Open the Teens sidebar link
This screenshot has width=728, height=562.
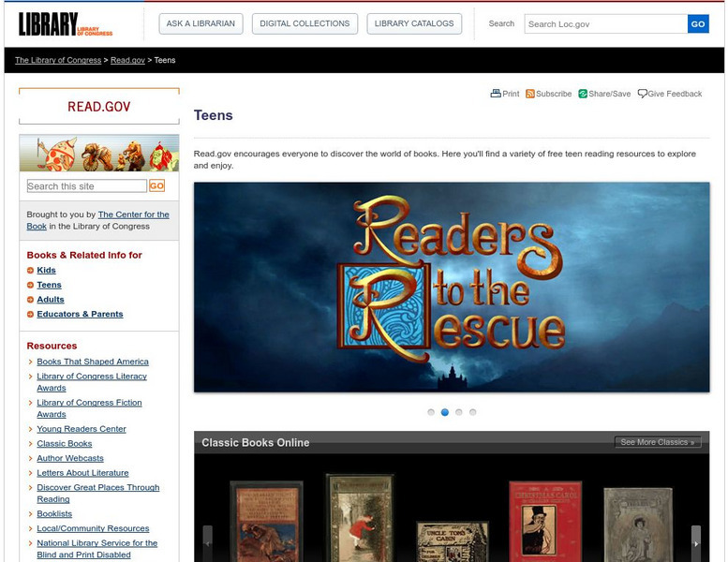[49, 285]
